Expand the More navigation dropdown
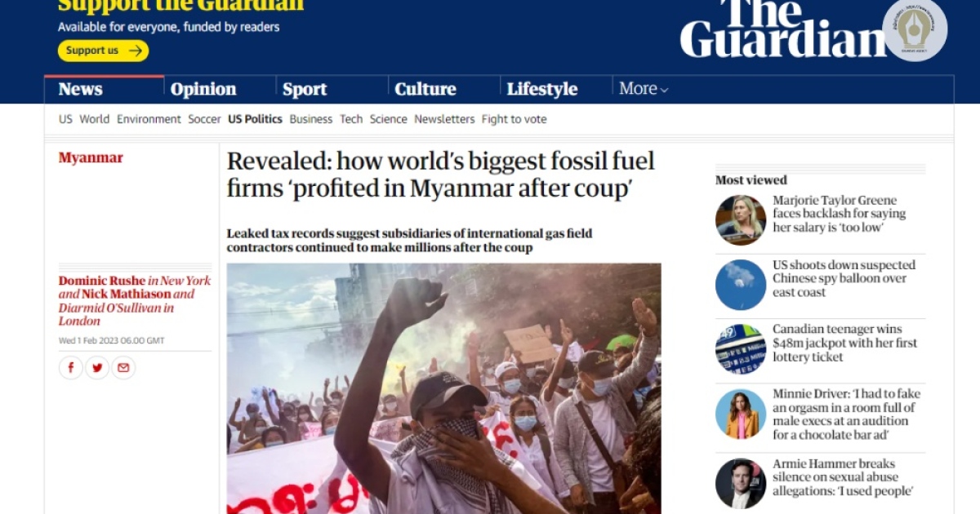This screenshot has height=514, width=980. (644, 89)
